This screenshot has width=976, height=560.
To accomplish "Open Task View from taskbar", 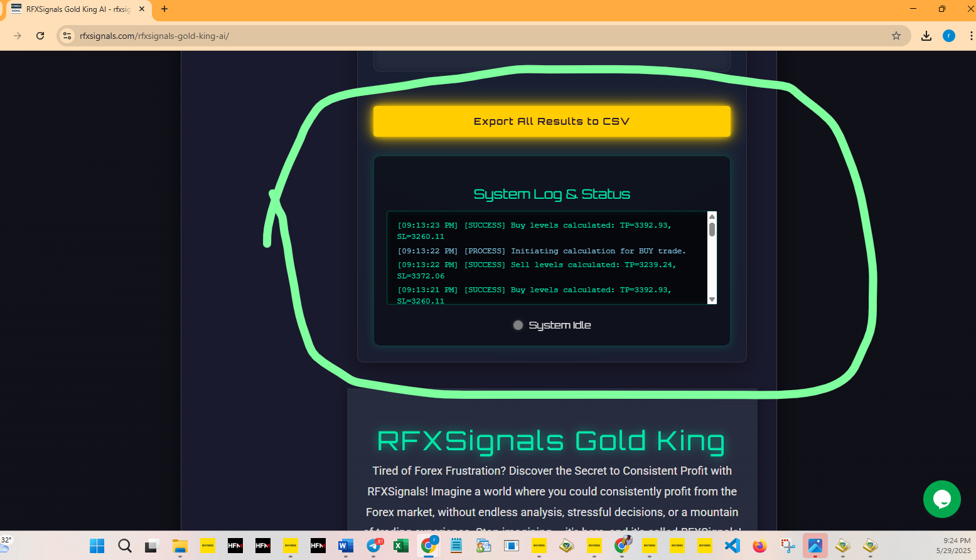I will pos(152,546).
